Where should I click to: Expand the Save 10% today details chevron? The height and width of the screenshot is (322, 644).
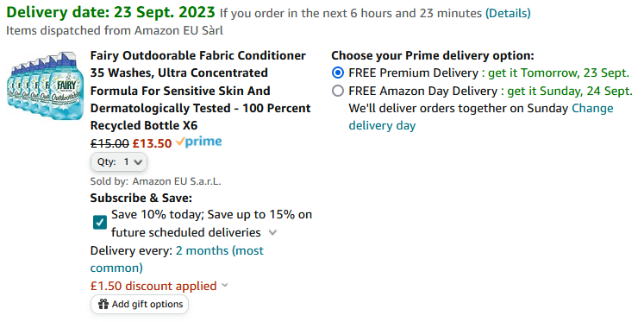coord(272,233)
